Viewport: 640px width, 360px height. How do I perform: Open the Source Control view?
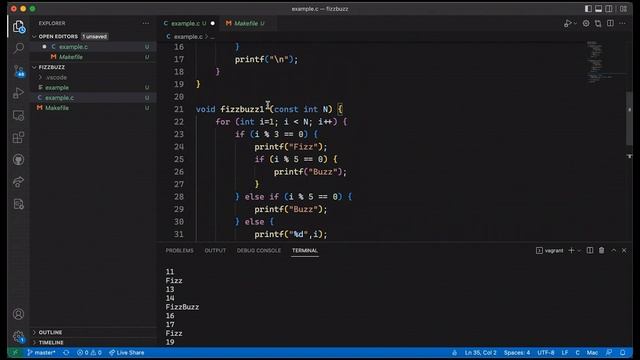click(18, 71)
